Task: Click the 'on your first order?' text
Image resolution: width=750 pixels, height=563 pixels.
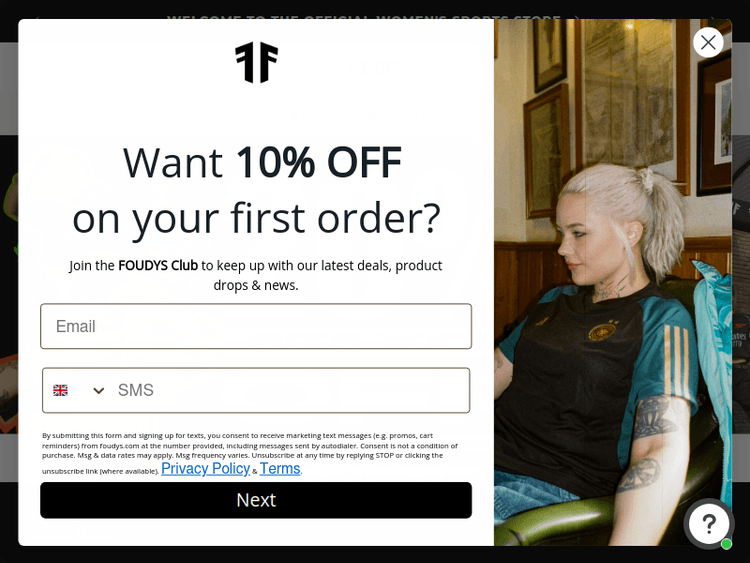Action: click(x=256, y=219)
